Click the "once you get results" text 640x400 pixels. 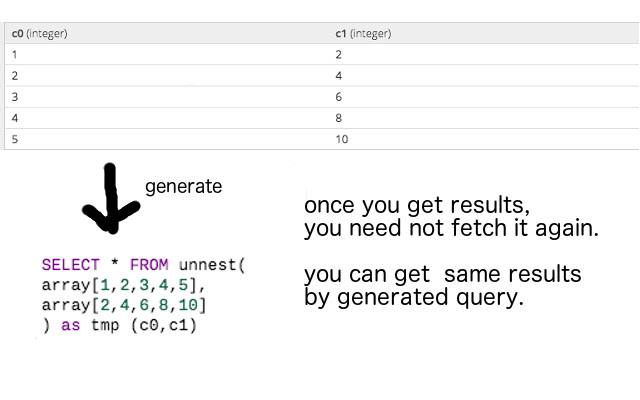click(416, 207)
